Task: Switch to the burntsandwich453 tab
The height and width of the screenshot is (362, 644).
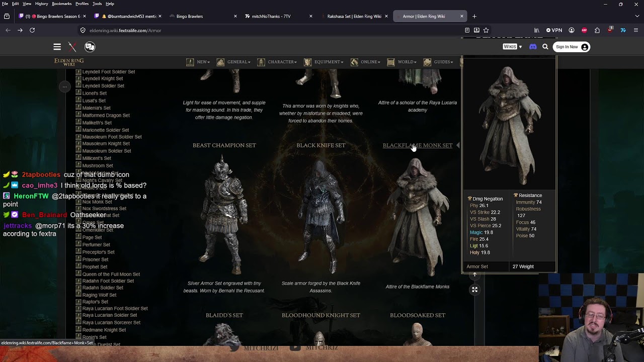Action: pyautogui.click(x=127, y=16)
